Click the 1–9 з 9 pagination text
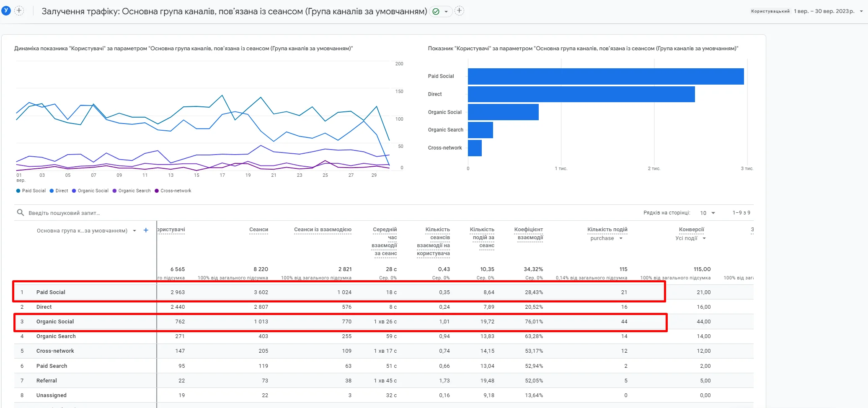Screen dimensions: 868x408 click(x=741, y=213)
